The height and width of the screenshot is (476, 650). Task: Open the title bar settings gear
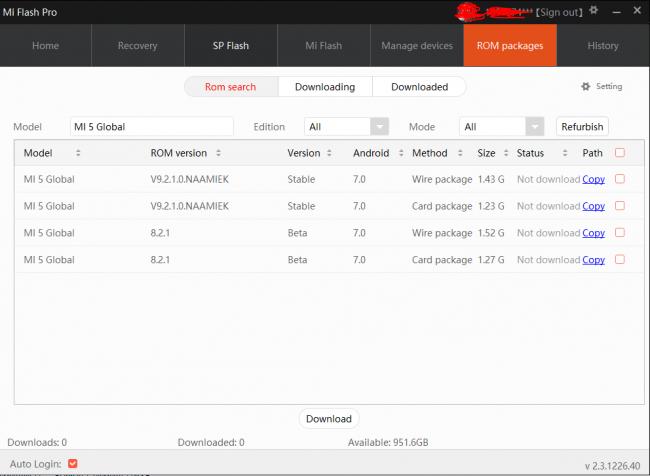[594, 10]
